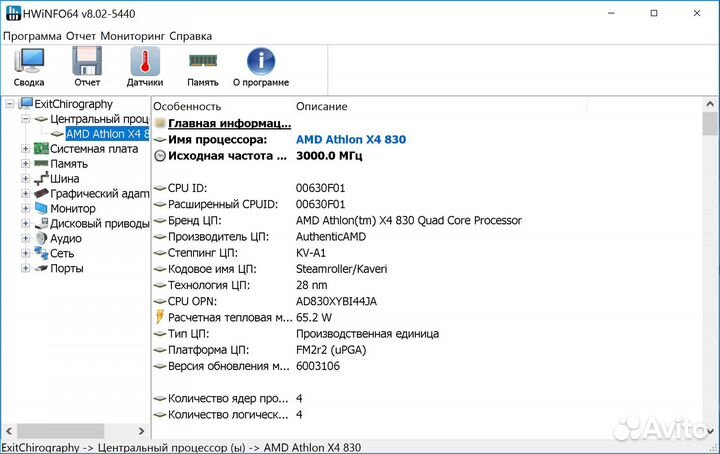Open the Программа menu
Image resolution: width=720 pixels, height=454 pixels.
tap(32, 36)
